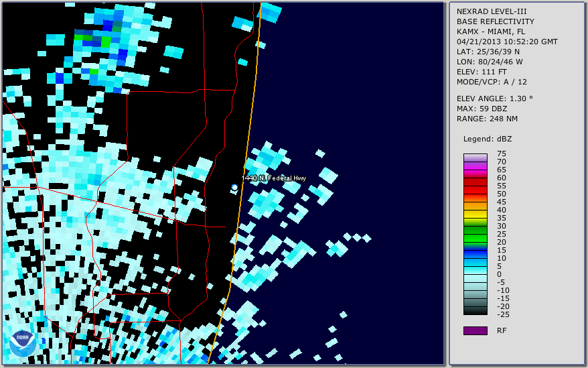Click the RF label beside the purple swatch
Viewport: 588px width, 368px height.
click(x=502, y=330)
